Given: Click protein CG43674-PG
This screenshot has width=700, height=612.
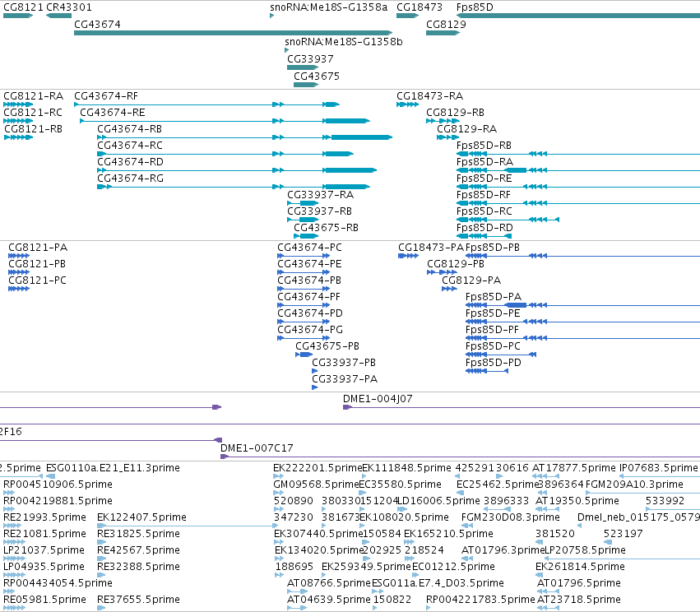Looking at the screenshot, I should [x=310, y=331].
